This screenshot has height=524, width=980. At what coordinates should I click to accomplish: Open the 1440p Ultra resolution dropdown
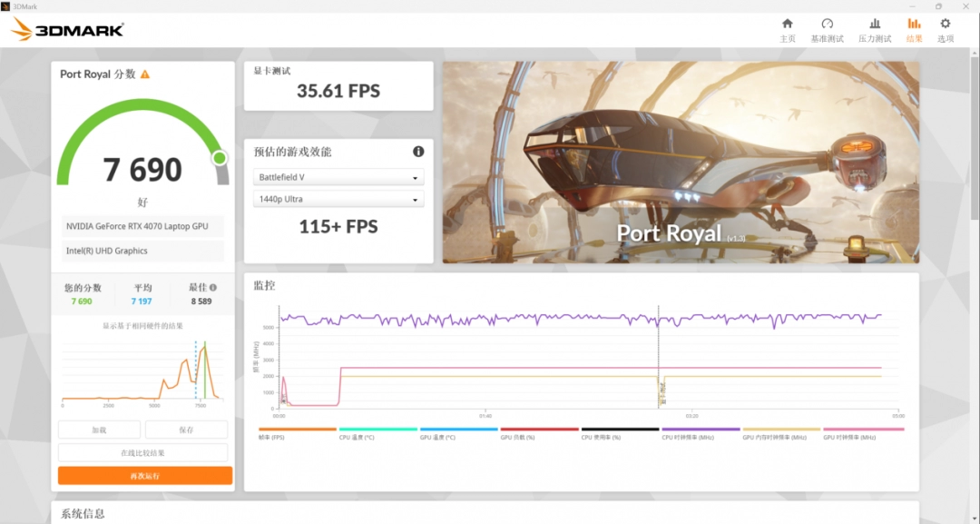[338, 200]
